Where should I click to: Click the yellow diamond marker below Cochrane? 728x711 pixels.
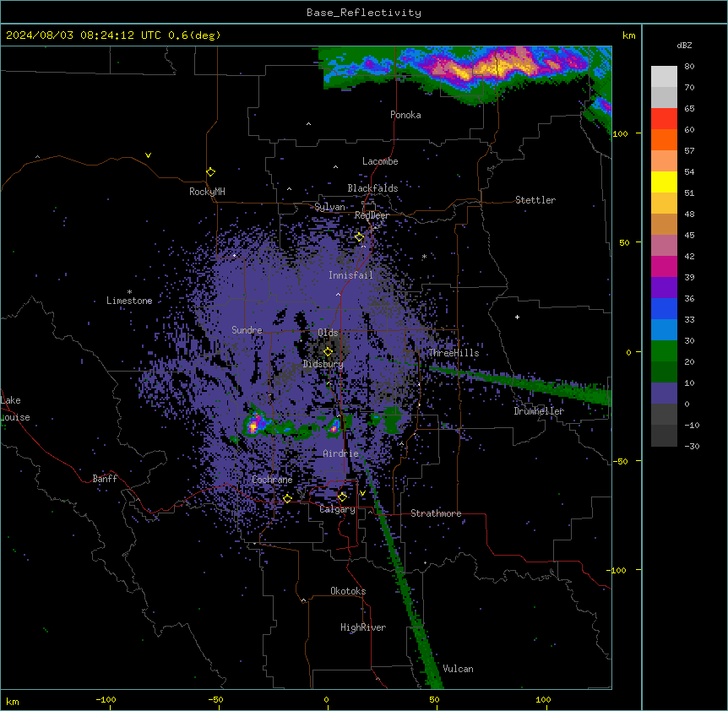pos(287,498)
